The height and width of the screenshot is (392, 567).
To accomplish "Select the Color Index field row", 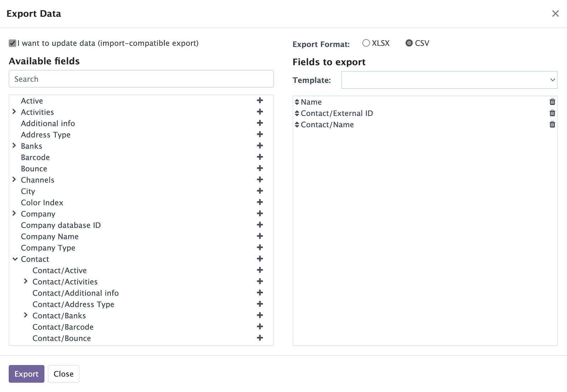I will click(141, 203).
